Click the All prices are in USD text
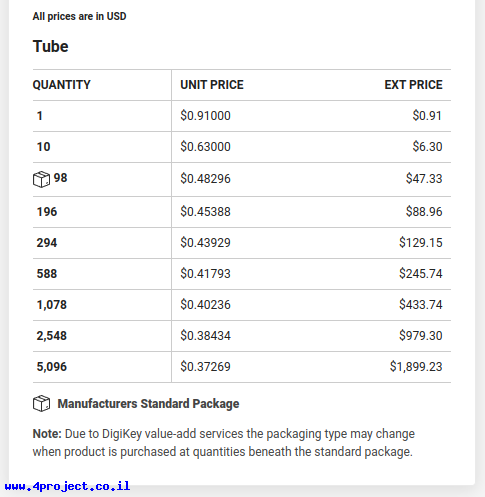Viewport: 485px width, 497px height. coord(79,16)
